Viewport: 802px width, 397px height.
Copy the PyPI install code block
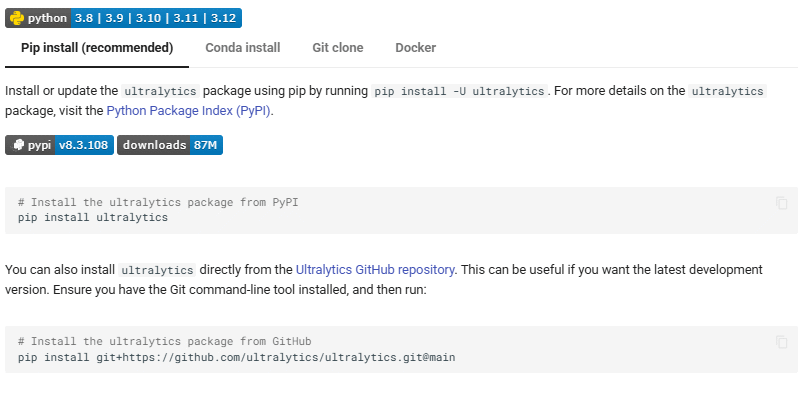[x=781, y=203]
